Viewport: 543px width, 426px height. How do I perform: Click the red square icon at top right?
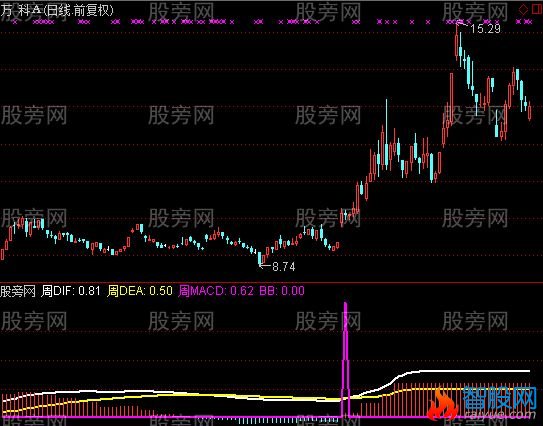pyautogui.click(x=536, y=9)
